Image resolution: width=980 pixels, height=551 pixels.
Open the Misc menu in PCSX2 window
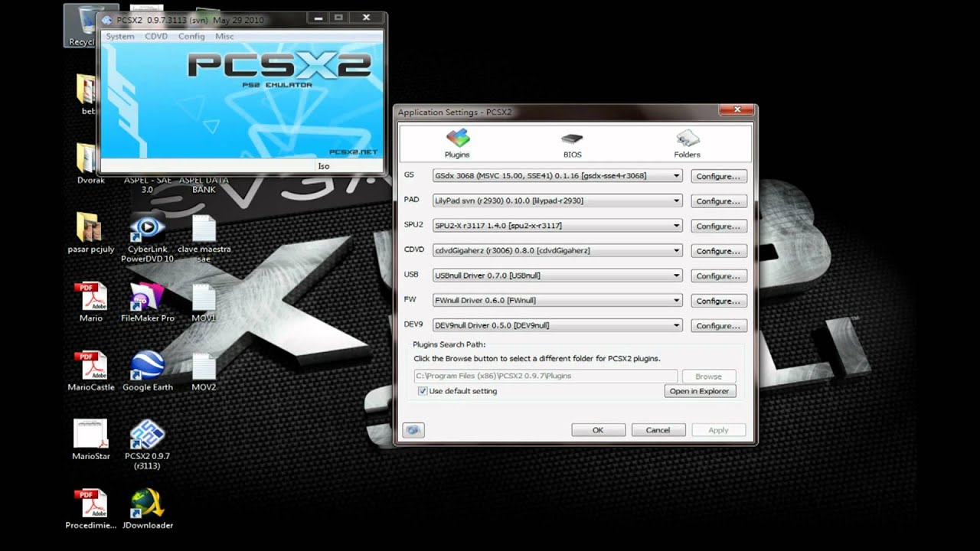coord(224,36)
